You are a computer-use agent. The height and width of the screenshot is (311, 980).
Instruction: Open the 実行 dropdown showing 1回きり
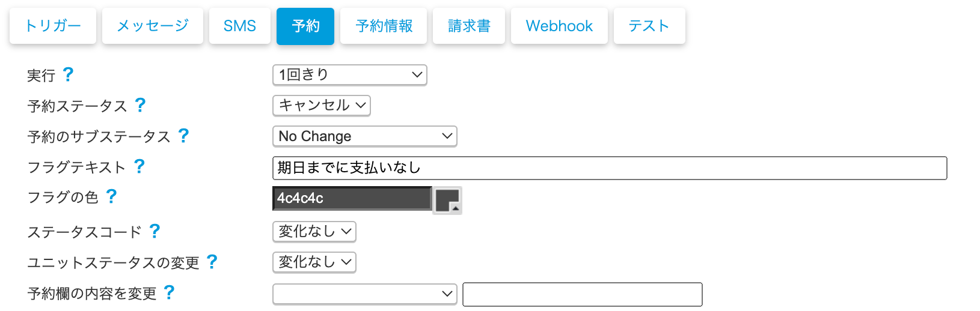click(349, 75)
